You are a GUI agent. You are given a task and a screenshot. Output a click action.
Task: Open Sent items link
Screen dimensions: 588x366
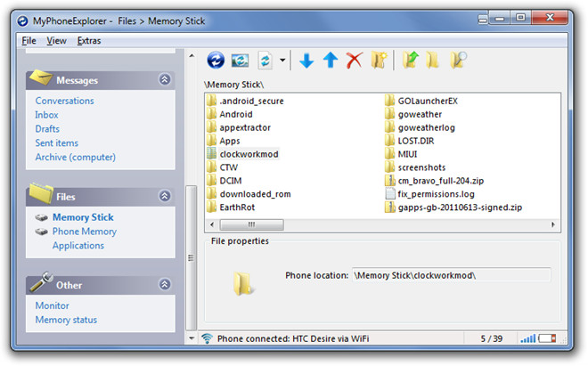[57, 142]
